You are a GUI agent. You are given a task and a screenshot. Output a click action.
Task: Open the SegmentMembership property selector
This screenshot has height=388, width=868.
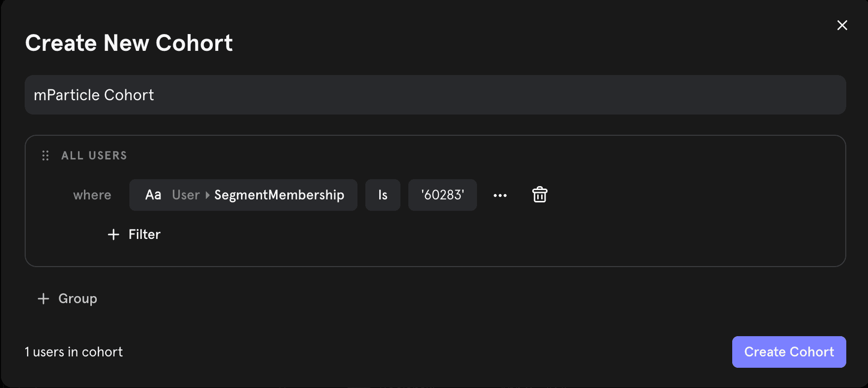[x=279, y=194]
